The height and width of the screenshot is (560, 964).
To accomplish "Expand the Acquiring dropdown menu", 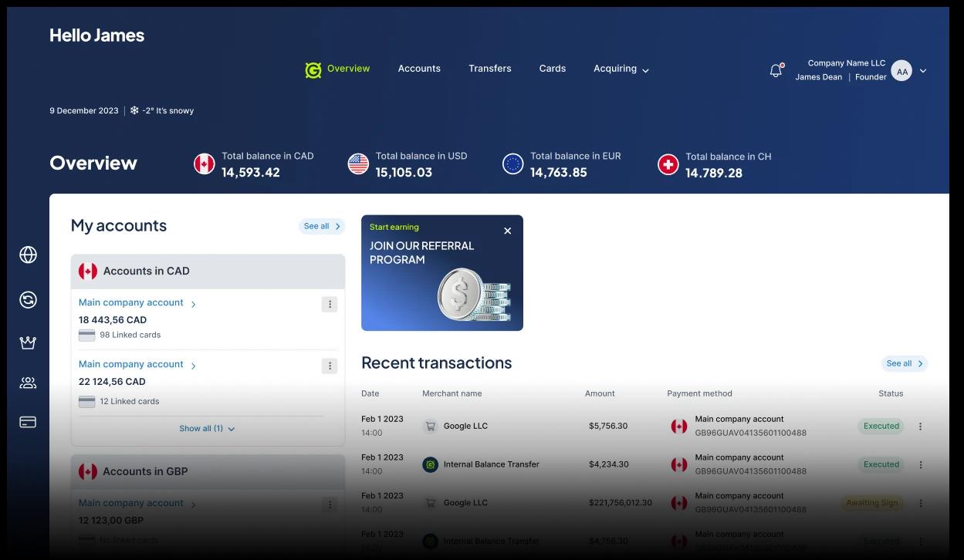I will tap(621, 69).
